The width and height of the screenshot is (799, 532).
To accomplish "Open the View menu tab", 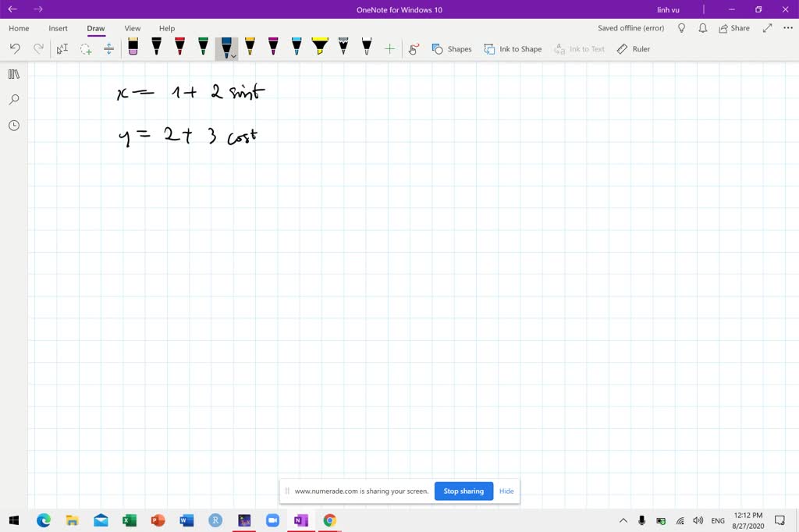I will click(x=132, y=28).
